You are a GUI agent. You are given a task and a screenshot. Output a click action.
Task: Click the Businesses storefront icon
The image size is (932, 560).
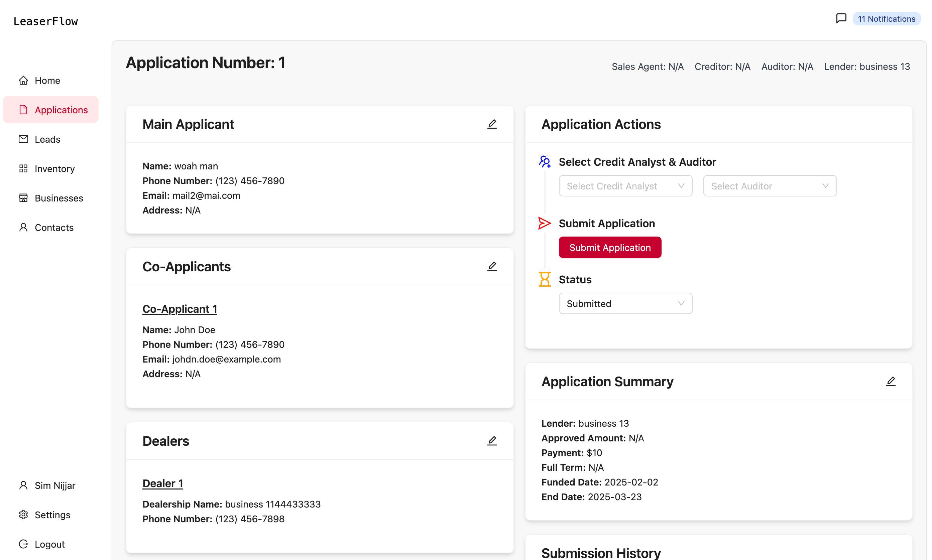click(x=23, y=198)
